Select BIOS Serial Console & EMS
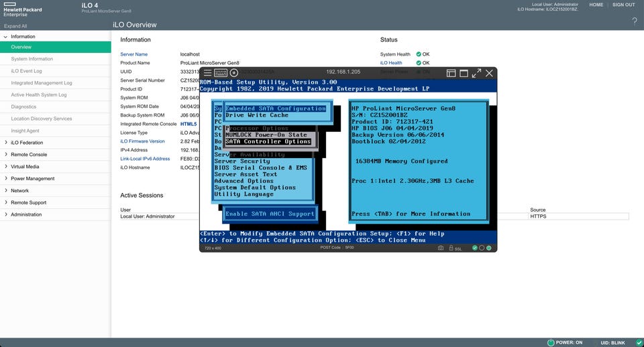 click(x=260, y=167)
